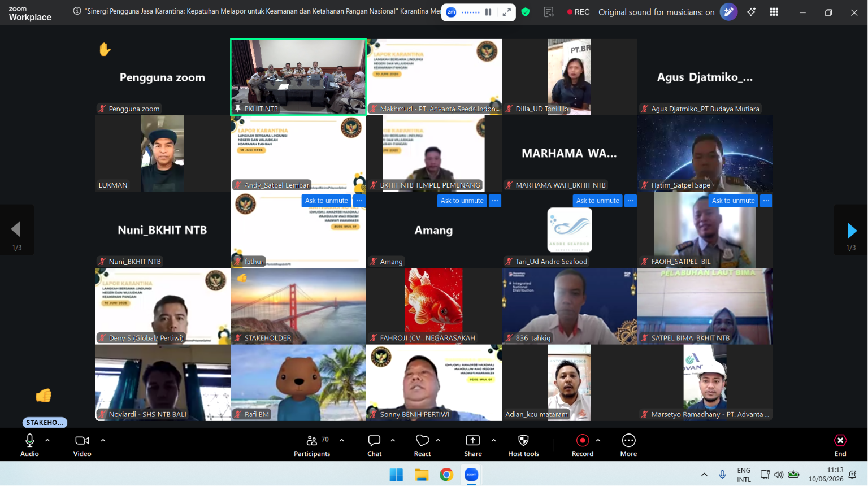Open the More menu in the meeting toolbar

pos(628,445)
